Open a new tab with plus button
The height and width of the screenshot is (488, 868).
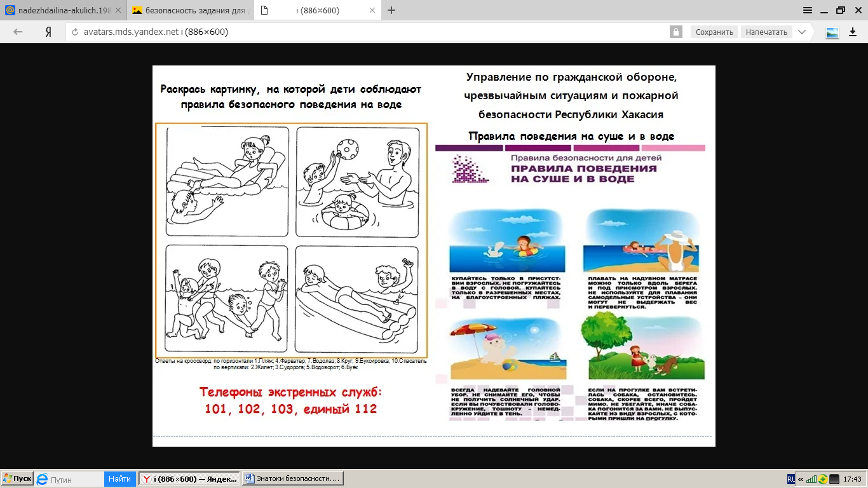pyautogui.click(x=391, y=10)
